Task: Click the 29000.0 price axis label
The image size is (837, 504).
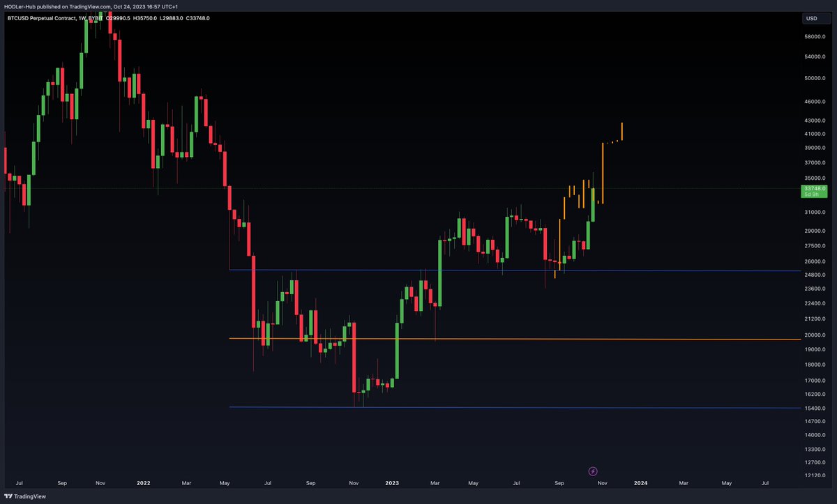Action: click(x=815, y=231)
